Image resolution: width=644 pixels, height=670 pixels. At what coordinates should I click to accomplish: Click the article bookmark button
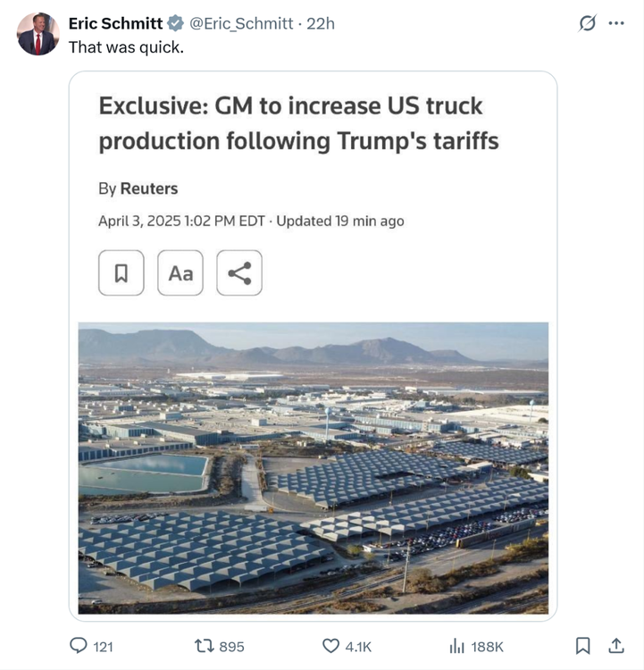tap(121, 273)
